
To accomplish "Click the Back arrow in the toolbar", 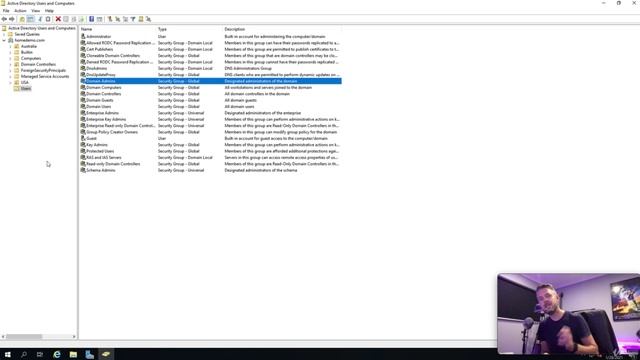I will 4,19.
